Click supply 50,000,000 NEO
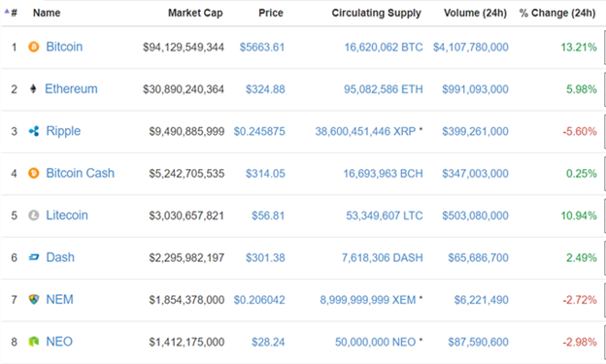Viewport: 606px width, 364px height. (375, 342)
